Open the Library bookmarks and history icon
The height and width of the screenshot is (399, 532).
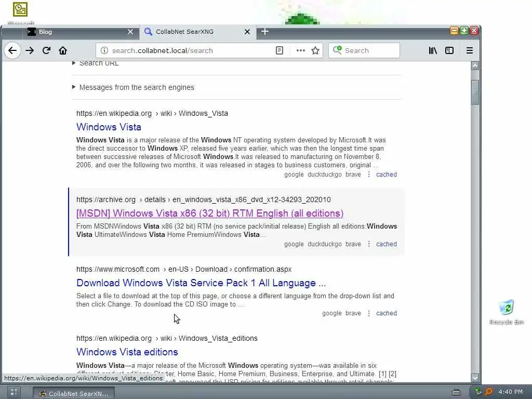coord(433,50)
